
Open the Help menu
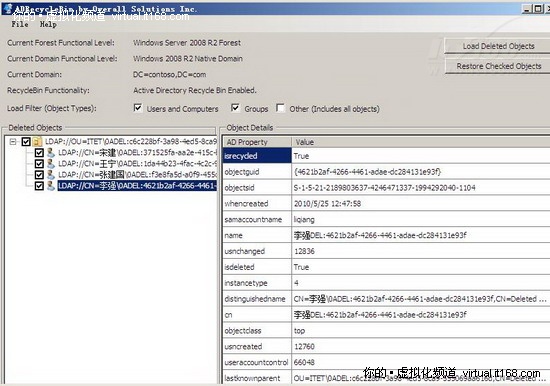pos(48,24)
